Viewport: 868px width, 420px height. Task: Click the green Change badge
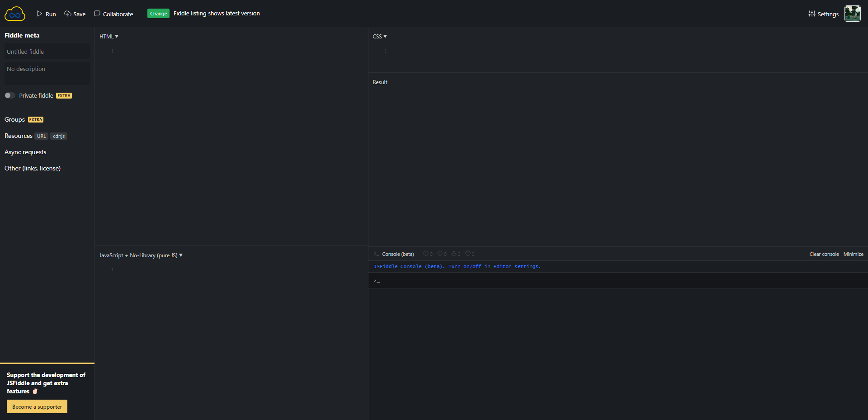click(158, 14)
